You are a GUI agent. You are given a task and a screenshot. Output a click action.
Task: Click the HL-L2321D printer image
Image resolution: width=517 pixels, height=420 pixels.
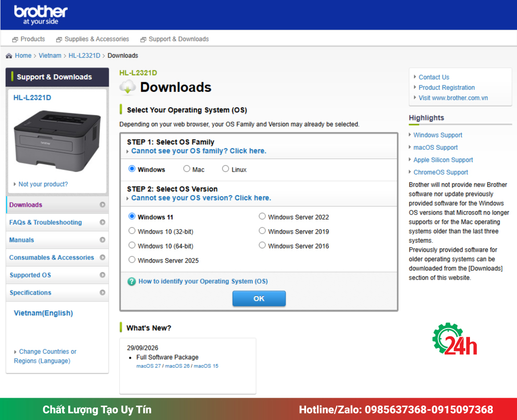coord(57,141)
